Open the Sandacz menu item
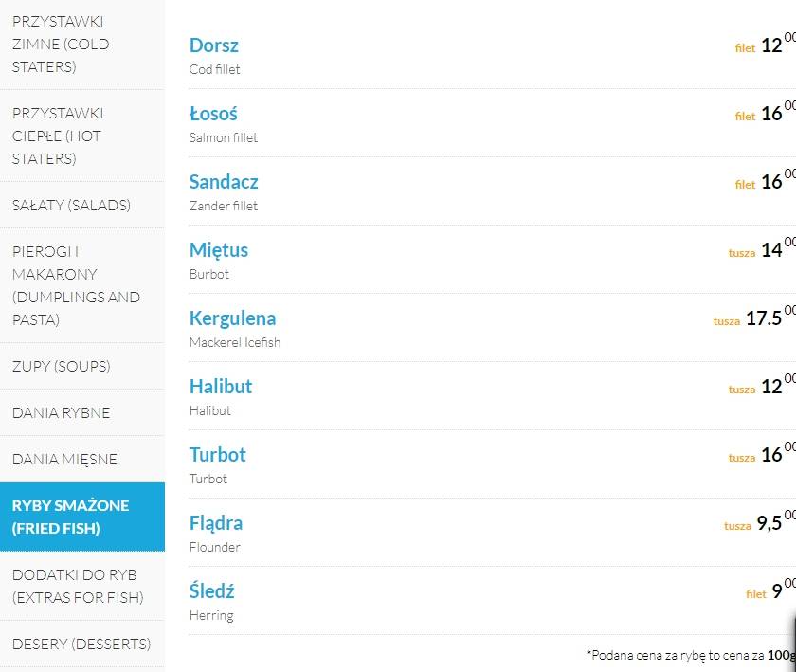Screen dimensions: 796x672 tap(224, 182)
